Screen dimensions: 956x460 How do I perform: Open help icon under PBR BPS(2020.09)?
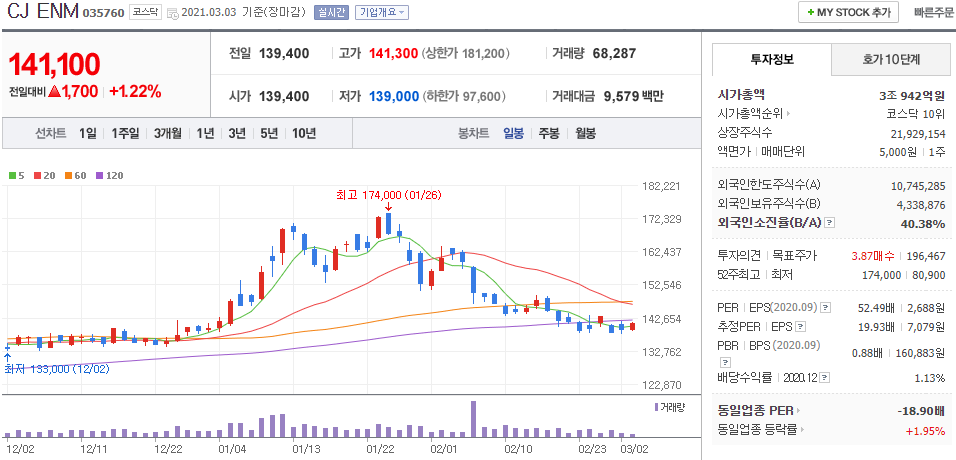coord(725,362)
